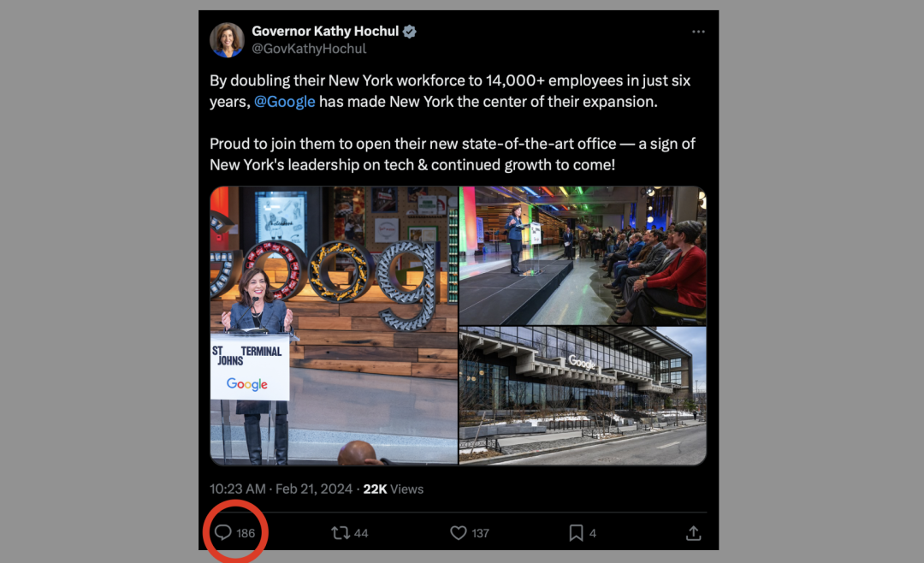The image size is (924, 563).
Task: Bookmark this tweet
Action: point(577,533)
